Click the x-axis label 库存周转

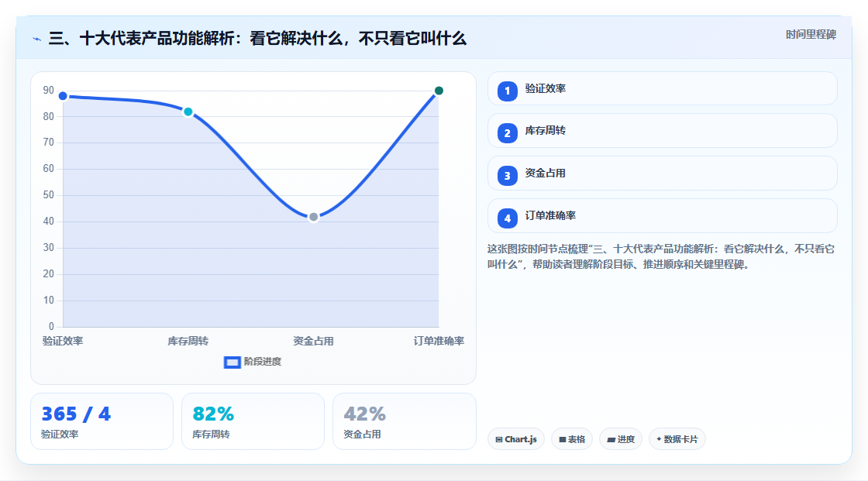coord(188,341)
